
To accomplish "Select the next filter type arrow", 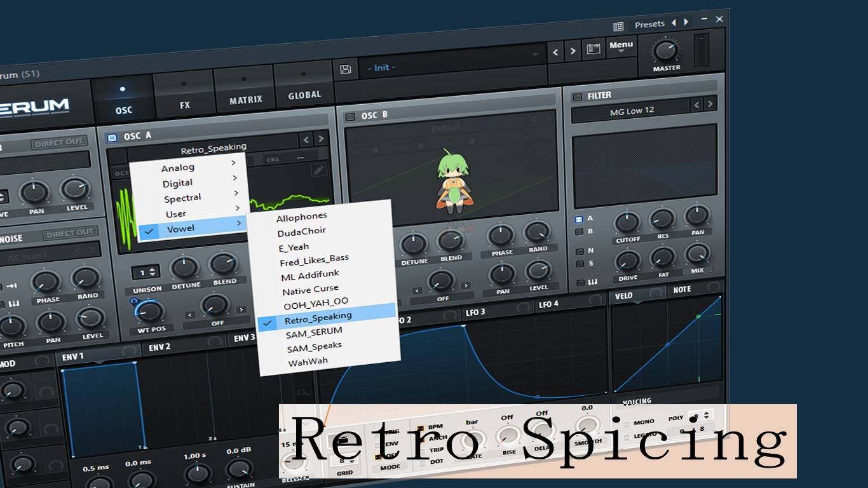I will click(710, 104).
